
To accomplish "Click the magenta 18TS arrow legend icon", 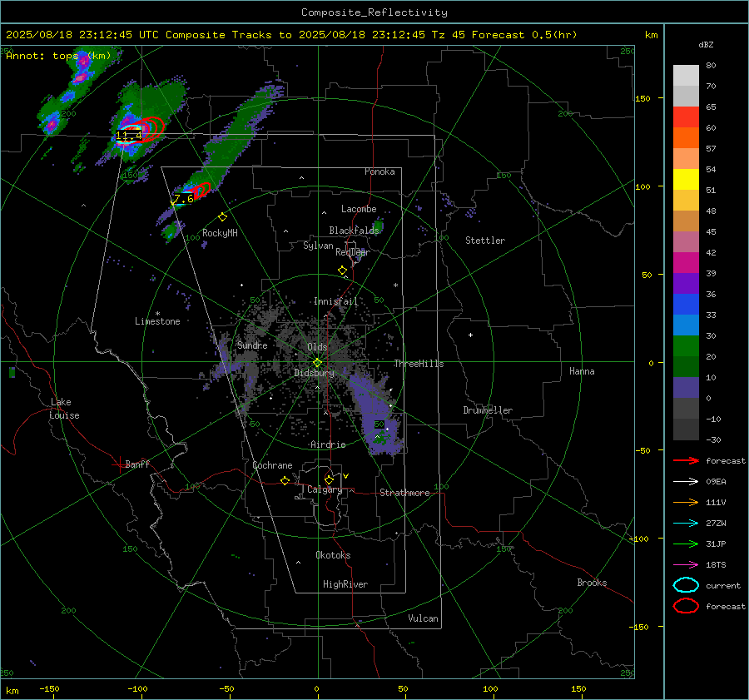I will pos(686,565).
